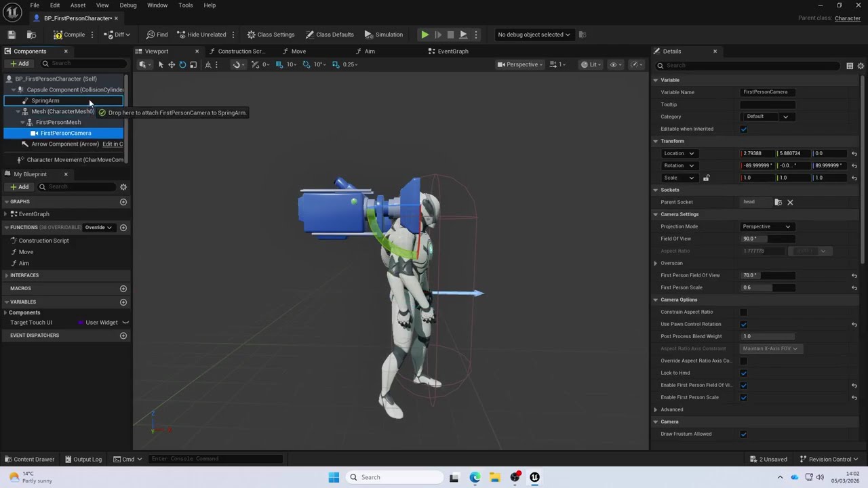This screenshot has height=488, width=868.
Task: Compile the blueprint
Action: coord(69,35)
